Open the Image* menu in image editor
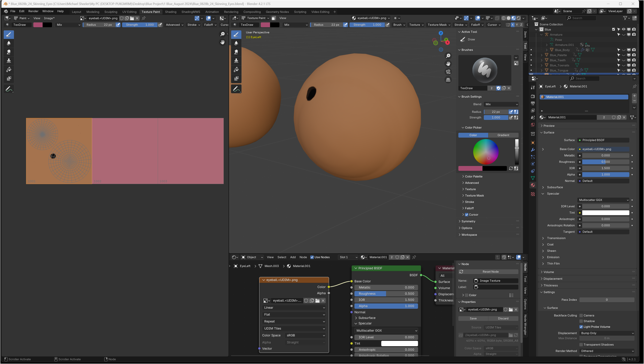The image size is (644, 364). pyautogui.click(x=49, y=18)
